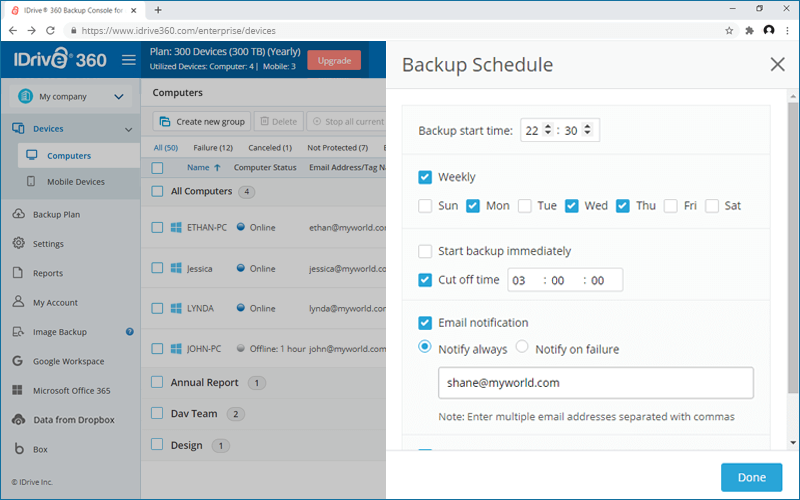Check the Fri day checkbox
This screenshot has width=800, height=500.
pos(670,206)
